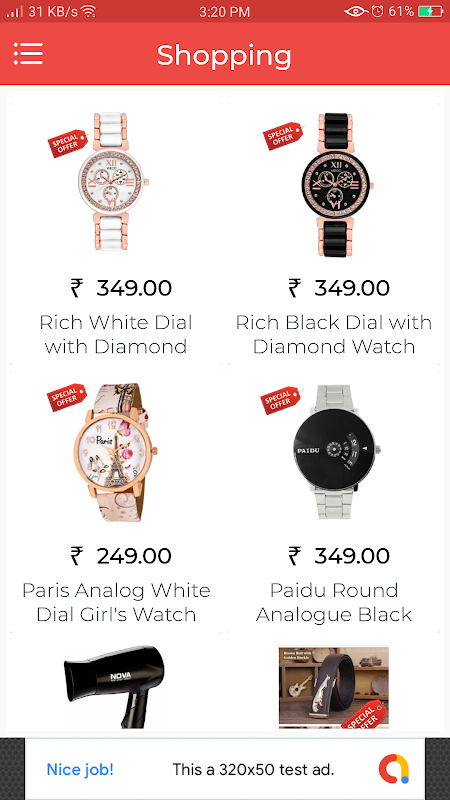Tap Special Offer tag on white dial watch

[x=68, y=143]
